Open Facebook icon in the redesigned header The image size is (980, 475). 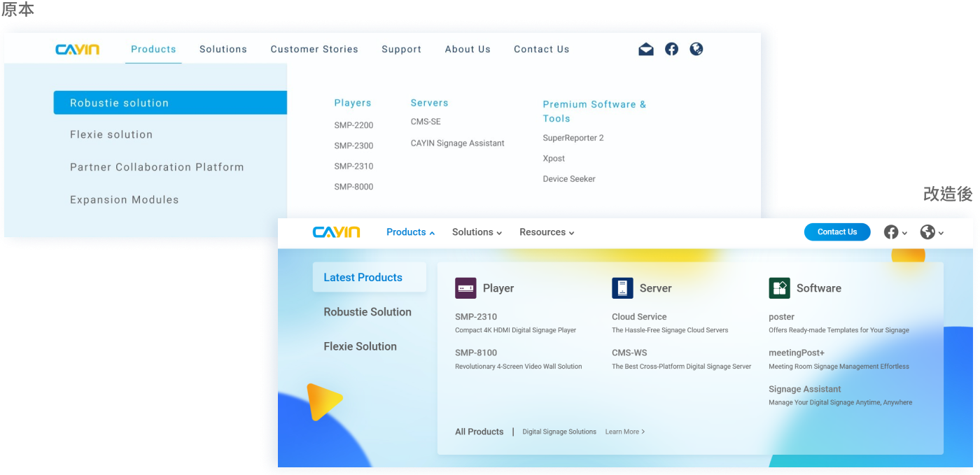pyautogui.click(x=891, y=232)
